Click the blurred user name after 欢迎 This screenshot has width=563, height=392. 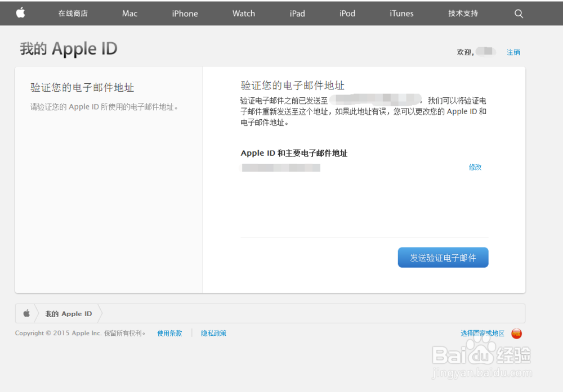point(486,52)
